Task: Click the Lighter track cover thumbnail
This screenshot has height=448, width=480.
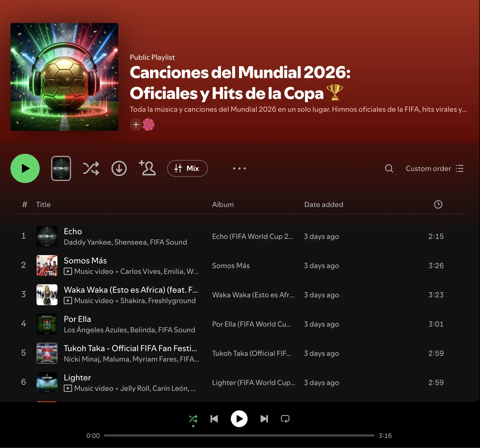Action: pos(47,382)
